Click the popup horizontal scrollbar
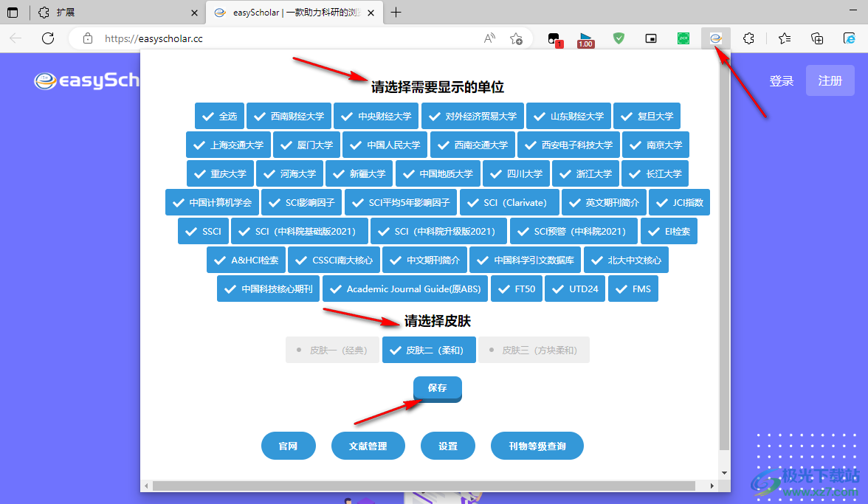 pyautogui.click(x=424, y=486)
